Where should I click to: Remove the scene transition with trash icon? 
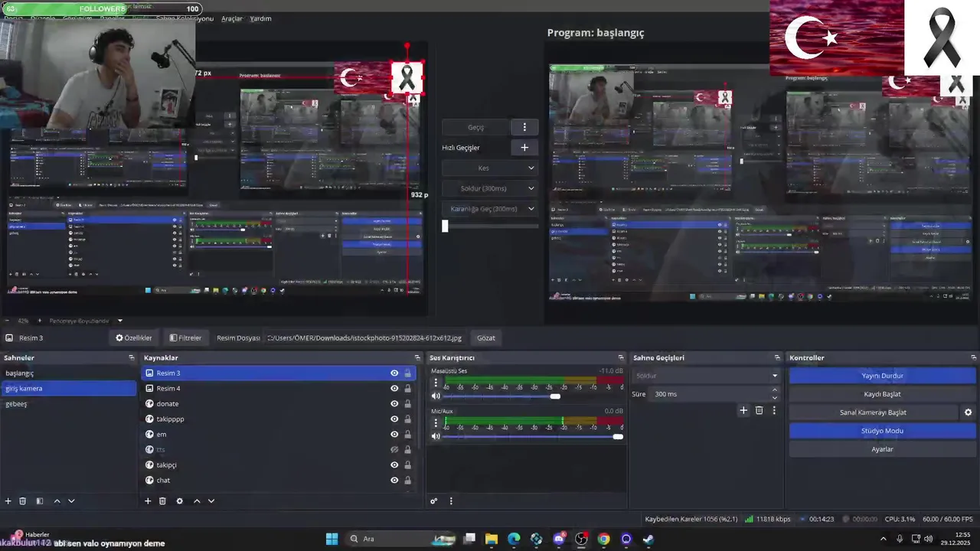759,410
